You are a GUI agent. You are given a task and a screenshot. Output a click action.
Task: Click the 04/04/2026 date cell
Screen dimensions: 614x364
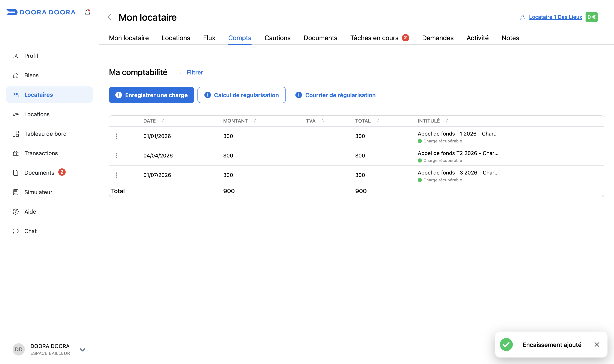tap(158, 155)
